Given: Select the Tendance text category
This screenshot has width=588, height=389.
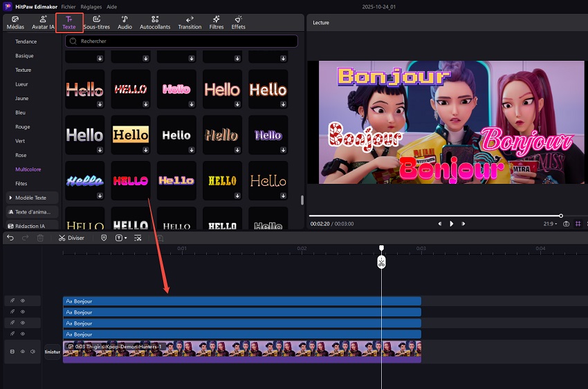Looking at the screenshot, I should click(26, 41).
